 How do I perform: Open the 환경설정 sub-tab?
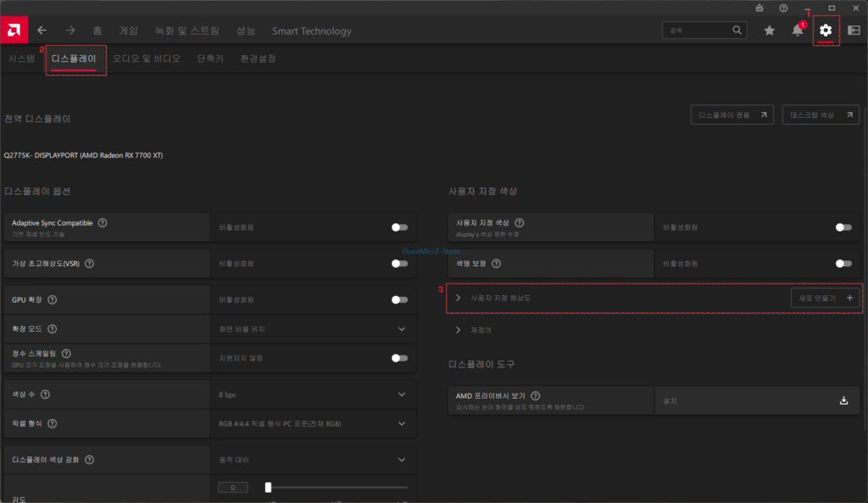pyautogui.click(x=258, y=59)
